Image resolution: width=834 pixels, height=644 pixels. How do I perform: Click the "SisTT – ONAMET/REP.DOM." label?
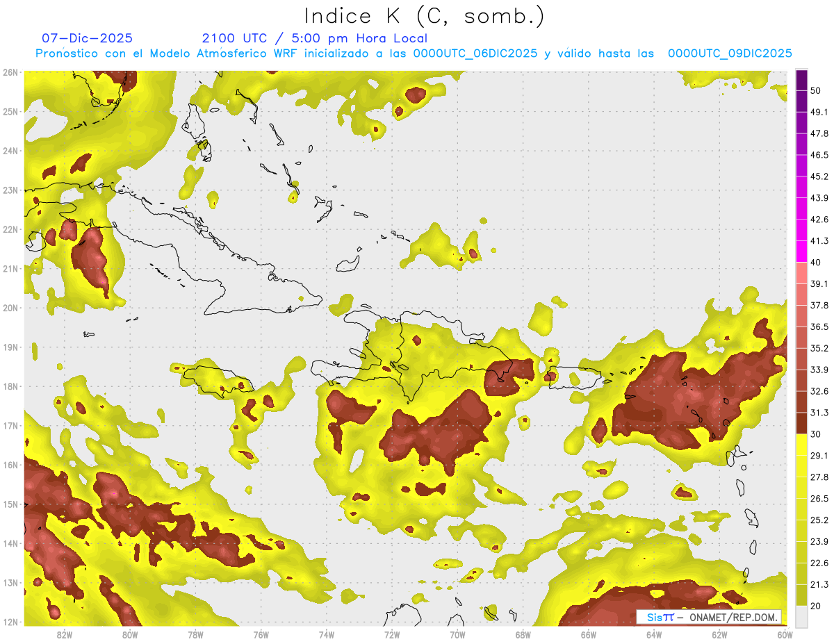pos(709,617)
